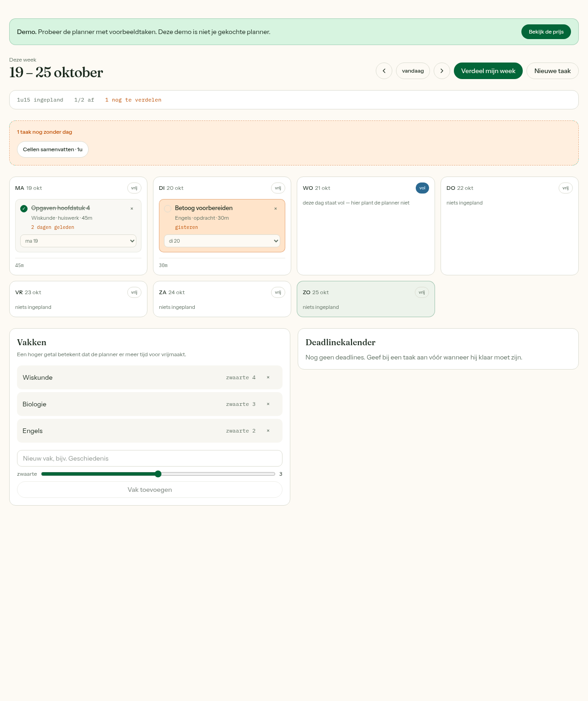Image resolution: width=588 pixels, height=701 pixels.
Task: Mark Betoog voorbereiden as done
Action: coord(168,209)
